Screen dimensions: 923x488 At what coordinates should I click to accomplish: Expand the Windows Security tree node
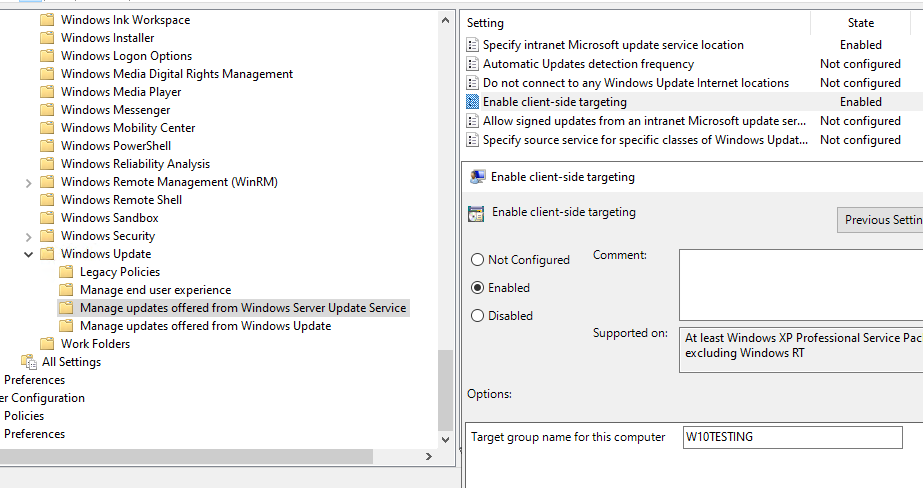[28, 236]
